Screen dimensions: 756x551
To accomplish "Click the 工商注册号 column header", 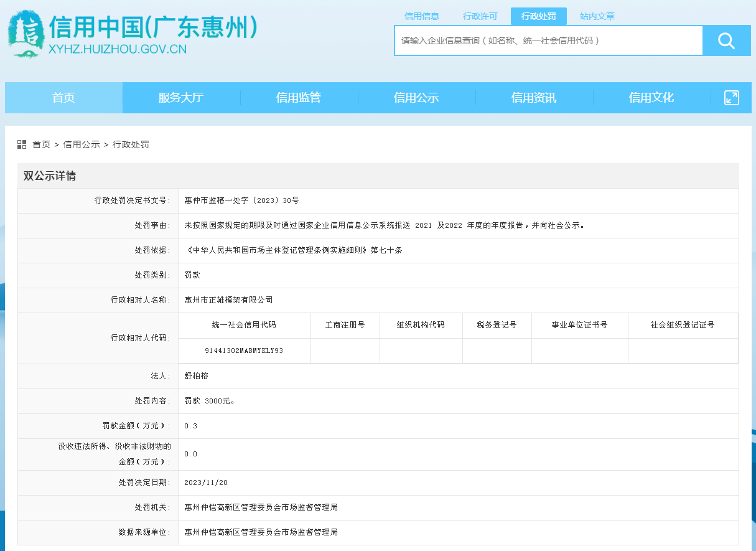I will (x=345, y=325).
